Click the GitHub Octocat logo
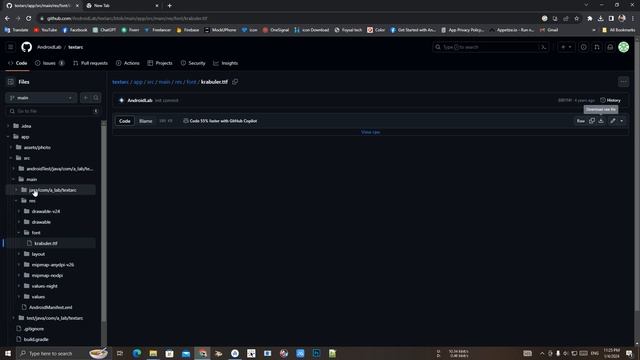The width and height of the screenshot is (640, 360). pos(27,47)
